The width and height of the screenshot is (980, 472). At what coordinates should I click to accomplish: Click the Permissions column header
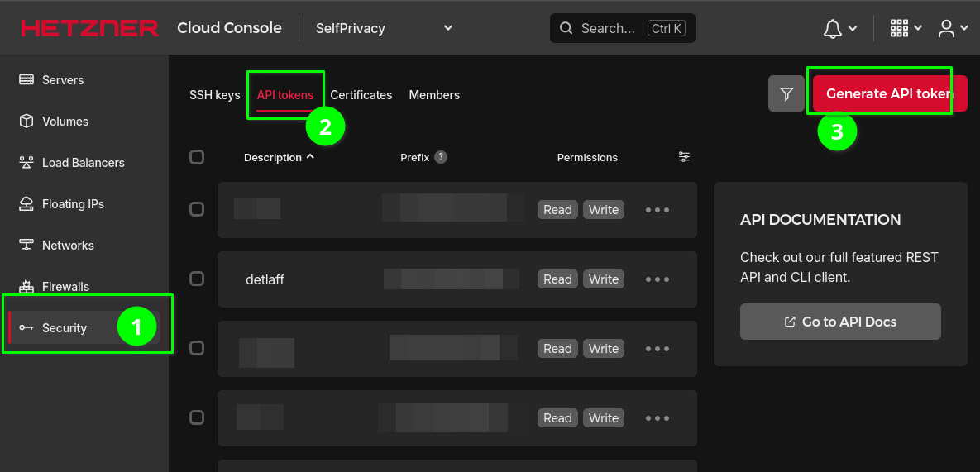587,157
